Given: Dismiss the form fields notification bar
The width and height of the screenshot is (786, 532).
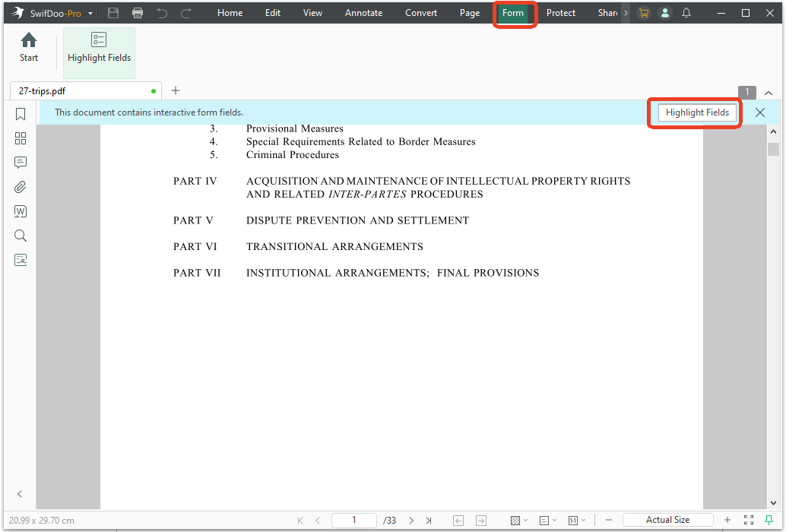Looking at the screenshot, I should pyautogui.click(x=760, y=112).
